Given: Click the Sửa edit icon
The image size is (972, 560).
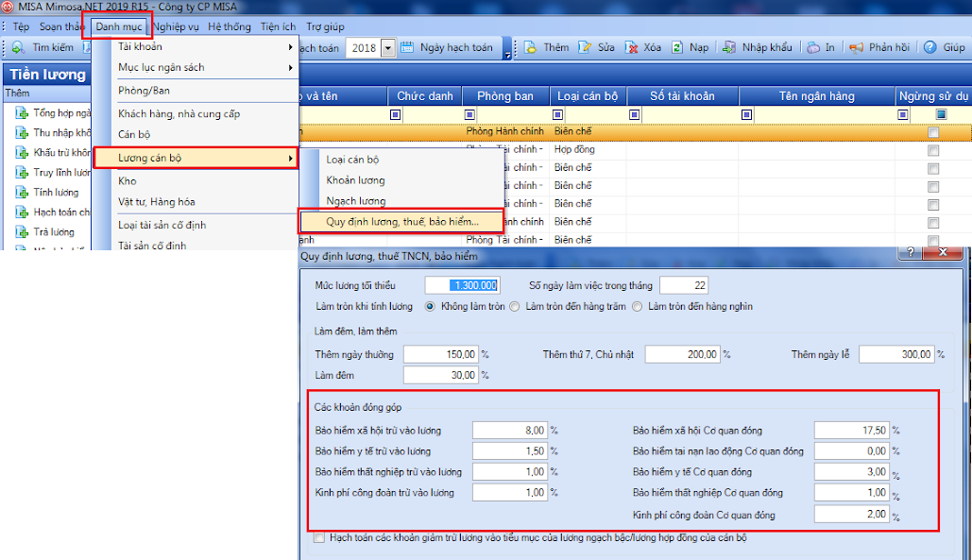Looking at the screenshot, I should pyautogui.click(x=585, y=48).
